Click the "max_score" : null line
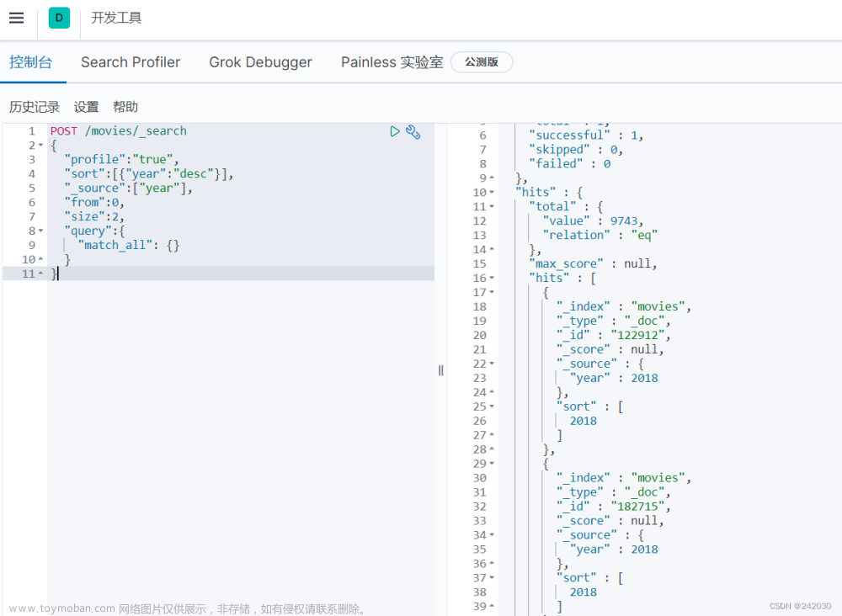The image size is (842, 616). click(593, 263)
